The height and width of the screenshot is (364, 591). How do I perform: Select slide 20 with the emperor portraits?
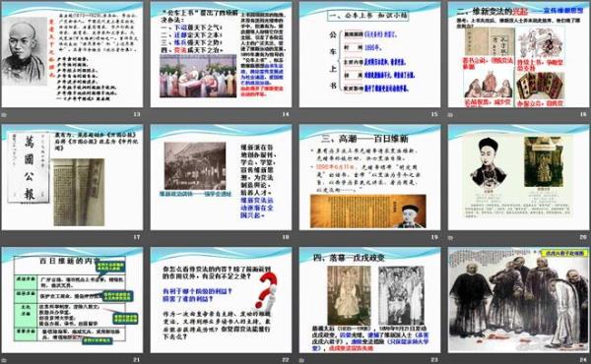(x=519, y=177)
